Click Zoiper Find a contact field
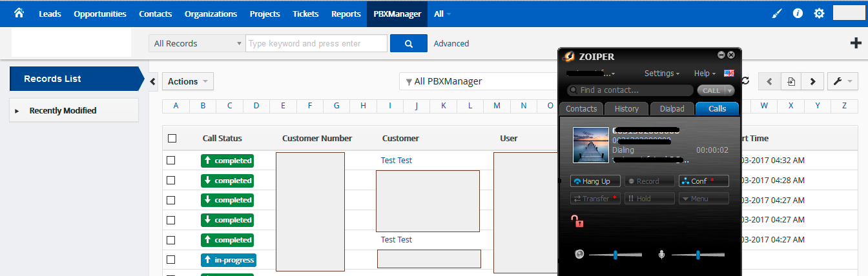 click(631, 90)
